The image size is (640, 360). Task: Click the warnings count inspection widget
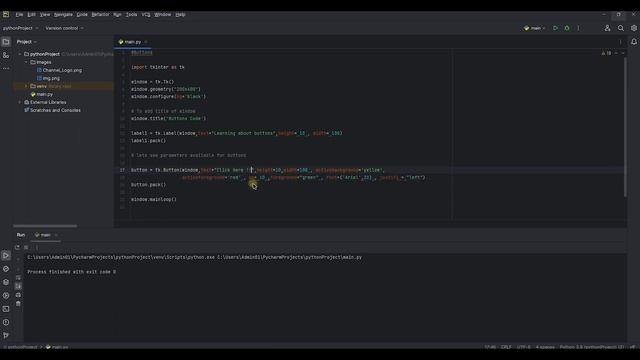coord(606,53)
